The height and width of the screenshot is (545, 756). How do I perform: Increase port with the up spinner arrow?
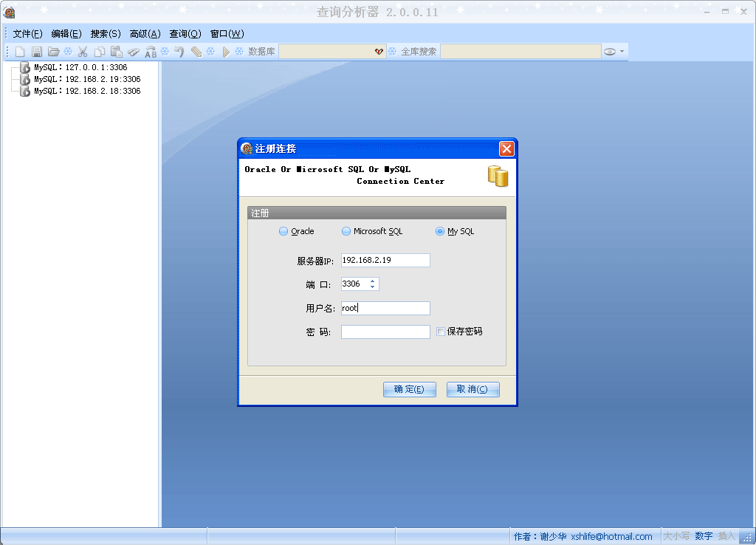(x=372, y=281)
